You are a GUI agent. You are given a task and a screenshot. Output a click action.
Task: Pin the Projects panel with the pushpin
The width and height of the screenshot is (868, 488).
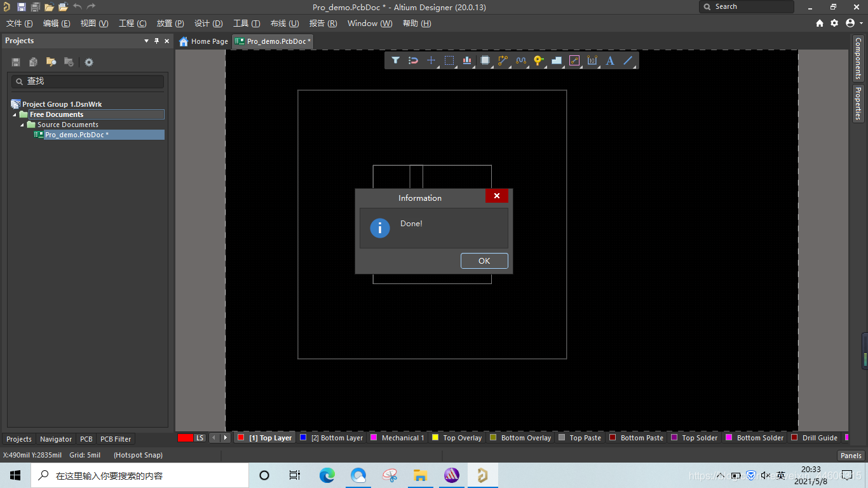point(157,41)
